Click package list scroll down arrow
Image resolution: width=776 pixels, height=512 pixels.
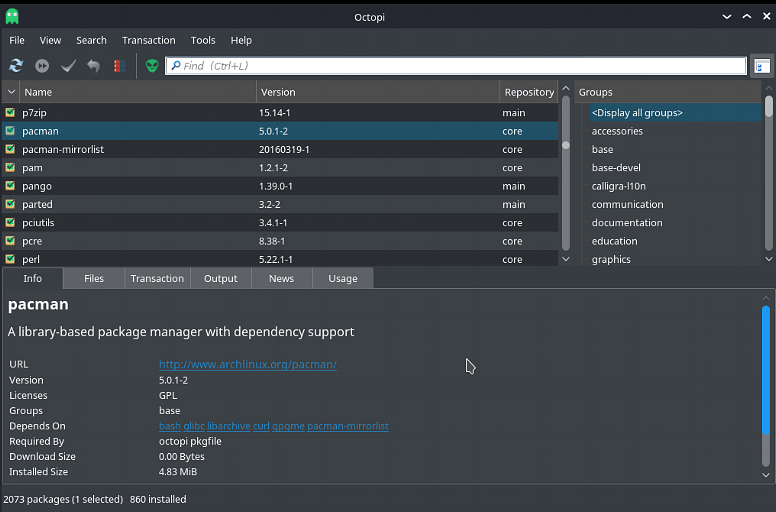point(566,259)
